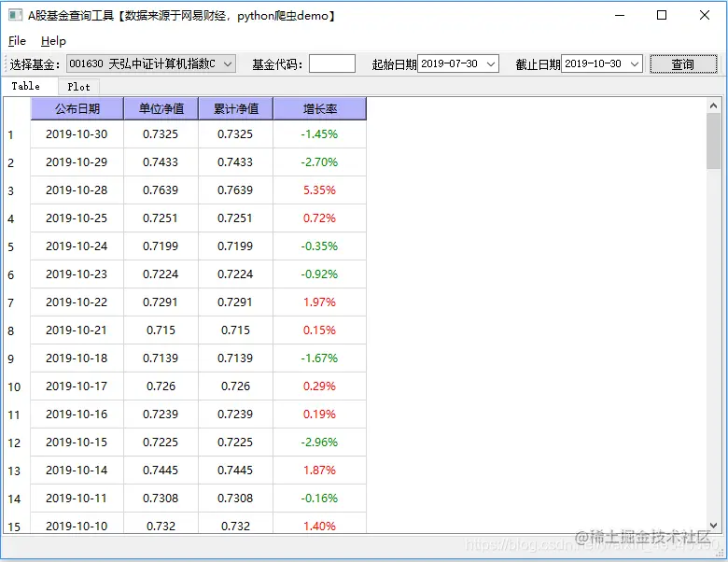Viewport: 728px width, 562px height.
Task: Switch to the Plot tab
Action: (78, 87)
